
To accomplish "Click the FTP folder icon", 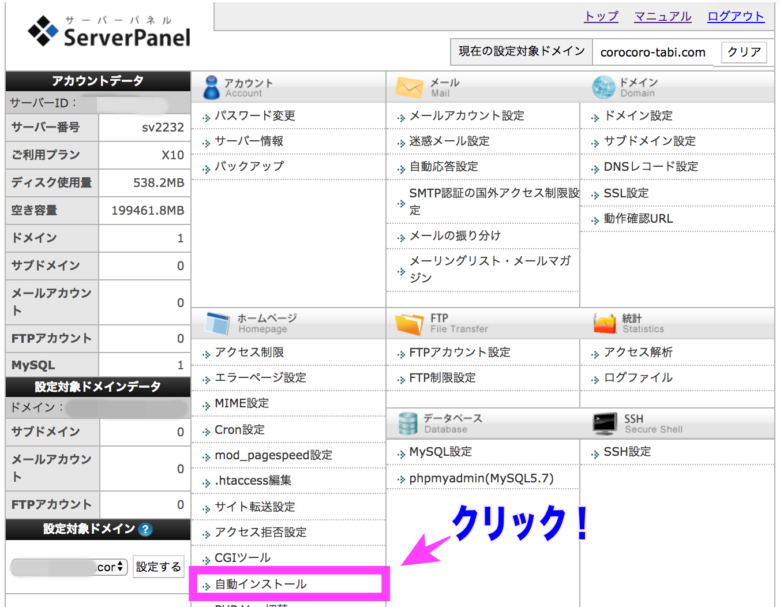I will click(x=409, y=324).
